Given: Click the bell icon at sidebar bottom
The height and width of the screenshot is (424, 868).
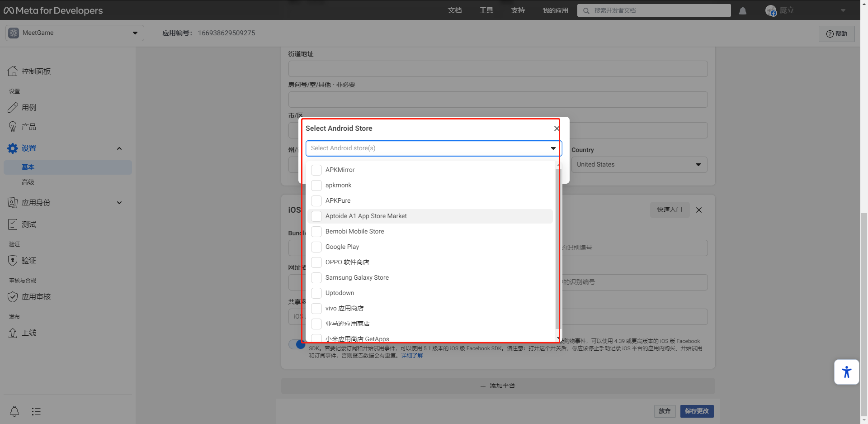Looking at the screenshot, I should 14,411.
